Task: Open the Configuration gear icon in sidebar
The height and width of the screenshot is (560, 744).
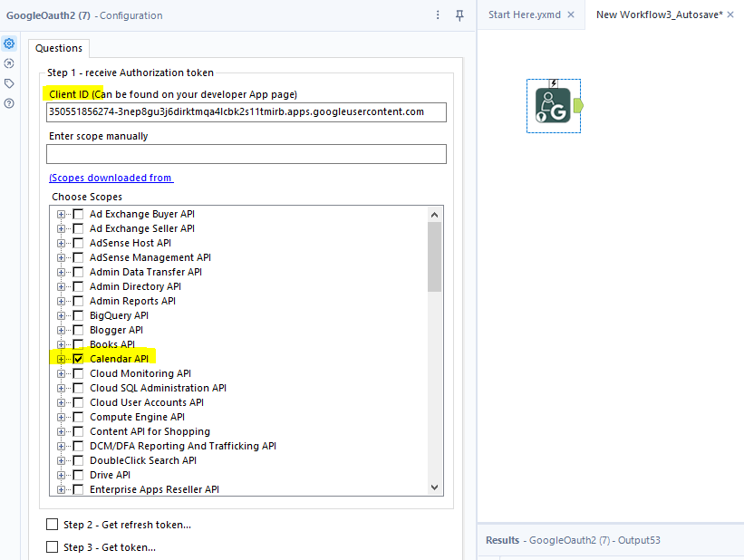Action: click(9, 43)
